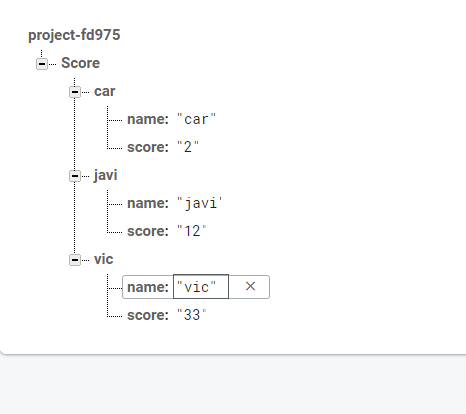Click the score value "33"
Screen dimensions: 466x414
(192, 315)
